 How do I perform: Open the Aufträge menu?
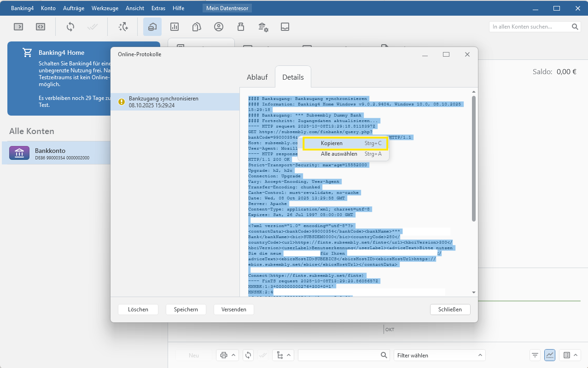point(74,8)
